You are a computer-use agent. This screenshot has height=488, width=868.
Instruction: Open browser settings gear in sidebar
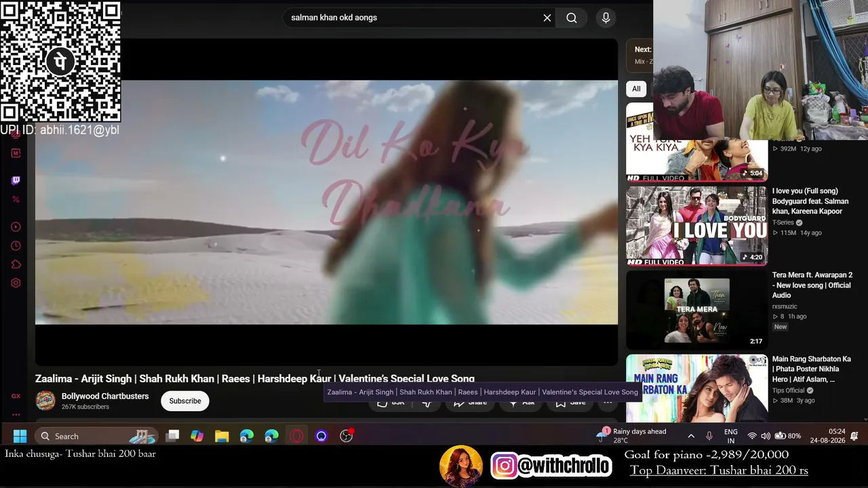[16, 283]
